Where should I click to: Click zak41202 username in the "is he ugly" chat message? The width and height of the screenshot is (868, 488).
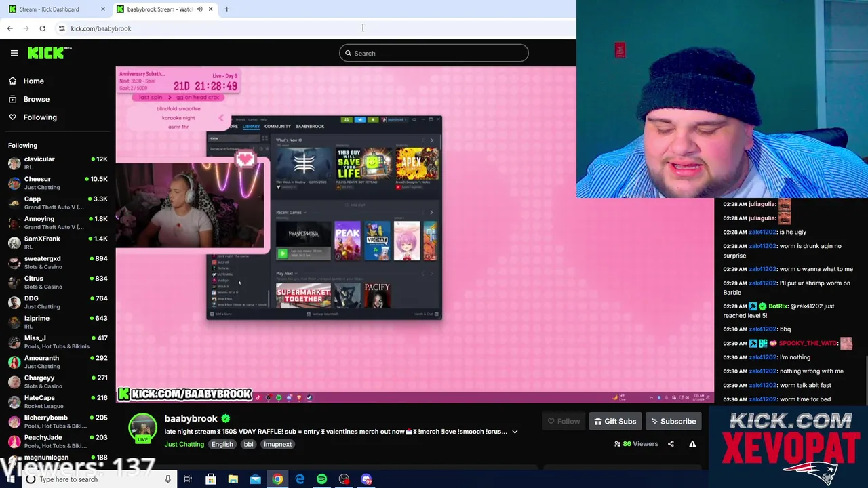(762, 232)
